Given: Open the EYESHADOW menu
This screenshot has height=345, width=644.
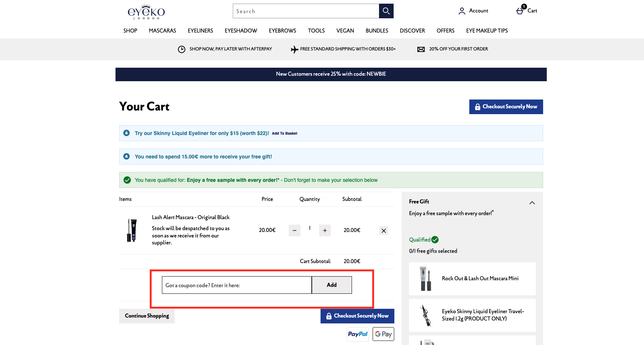Looking at the screenshot, I should [x=241, y=31].
